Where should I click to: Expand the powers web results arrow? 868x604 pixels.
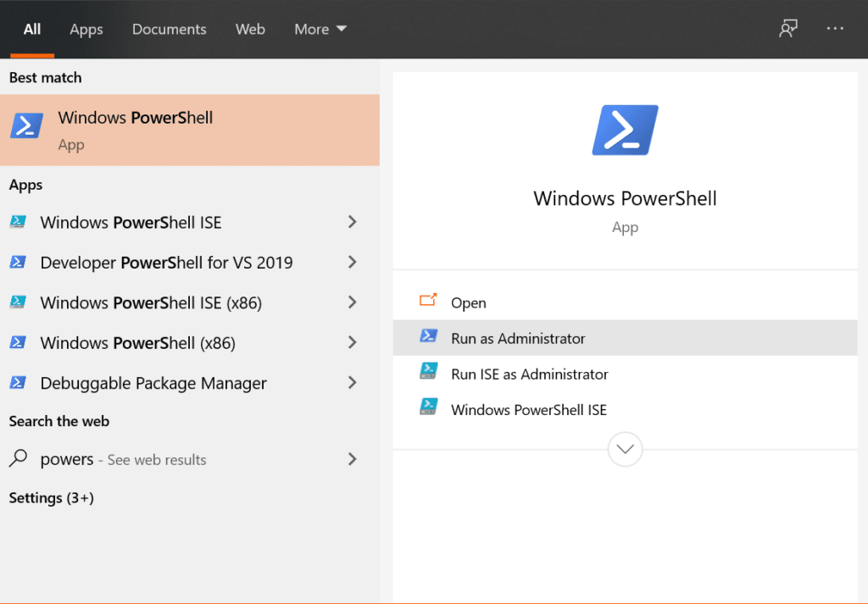point(352,458)
